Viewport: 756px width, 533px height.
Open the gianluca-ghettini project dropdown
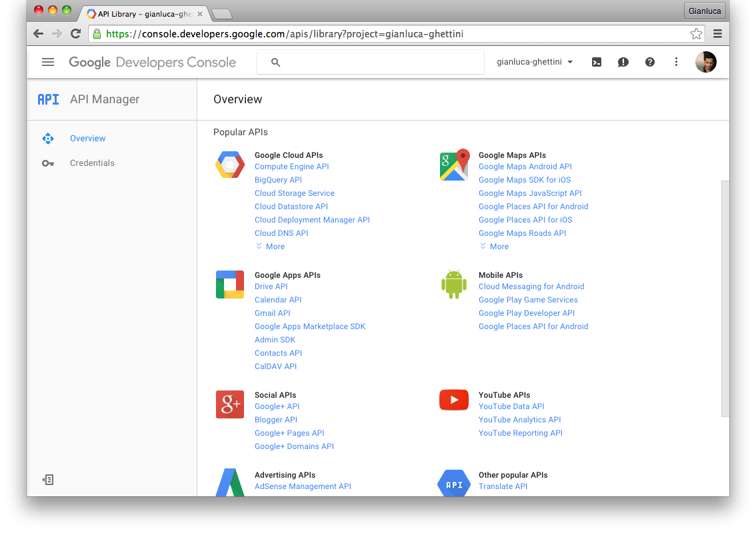click(535, 62)
